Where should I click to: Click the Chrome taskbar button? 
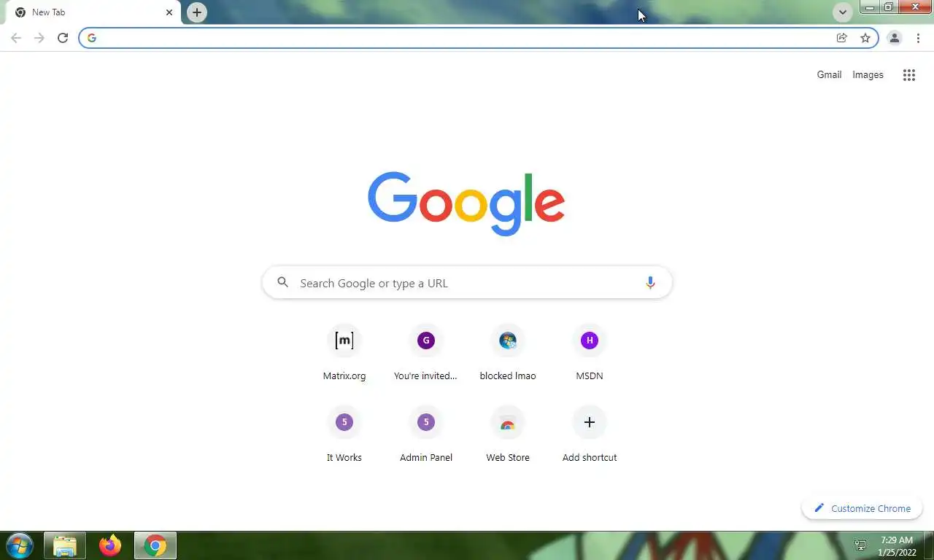pos(155,545)
